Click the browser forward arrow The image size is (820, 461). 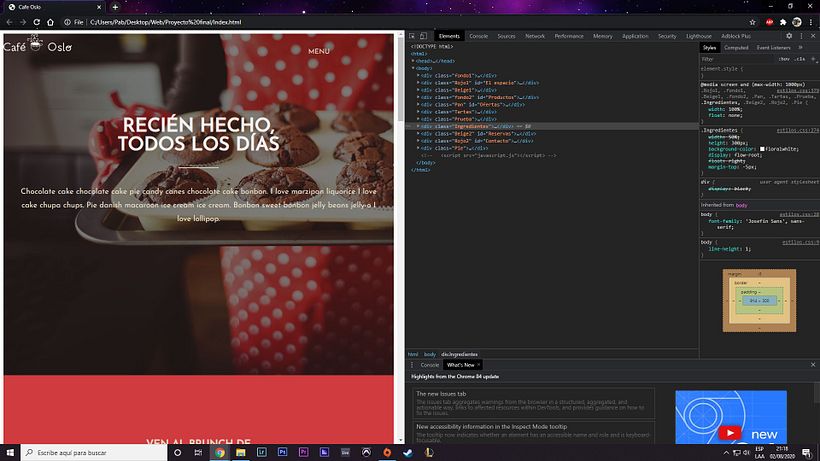click(x=23, y=22)
